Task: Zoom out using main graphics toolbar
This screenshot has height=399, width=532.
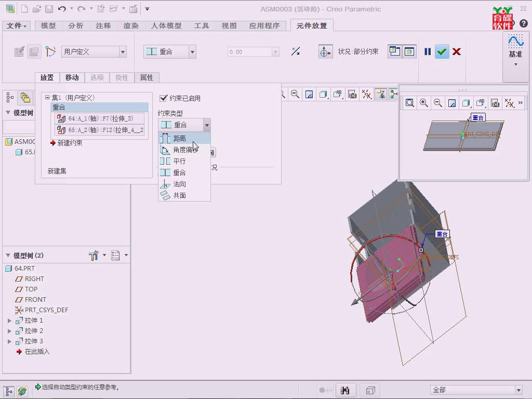Action: (x=295, y=95)
